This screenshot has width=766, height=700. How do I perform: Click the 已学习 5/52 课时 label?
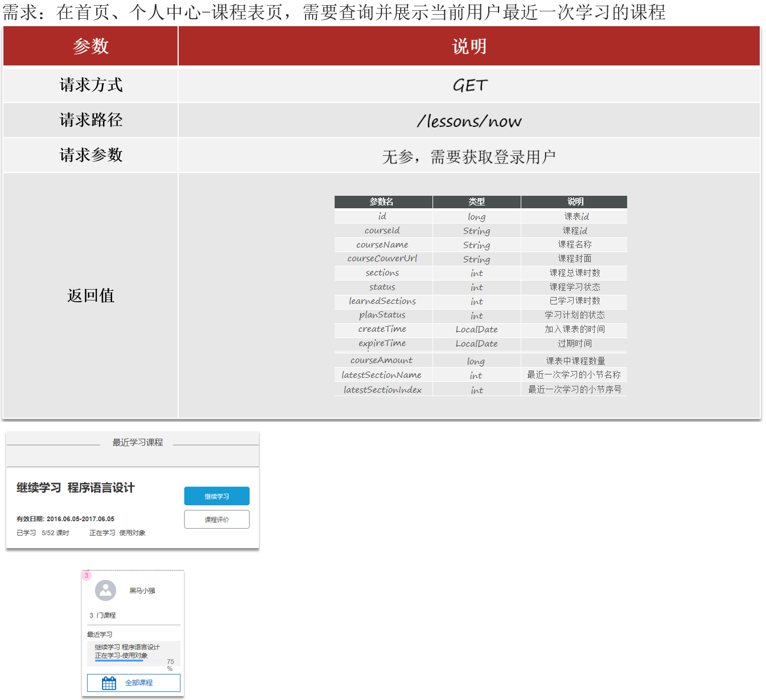click(43, 533)
